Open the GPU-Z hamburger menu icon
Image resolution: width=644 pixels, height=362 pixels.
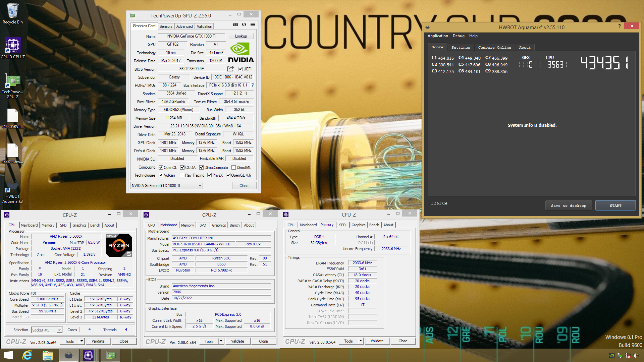[x=253, y=24]
